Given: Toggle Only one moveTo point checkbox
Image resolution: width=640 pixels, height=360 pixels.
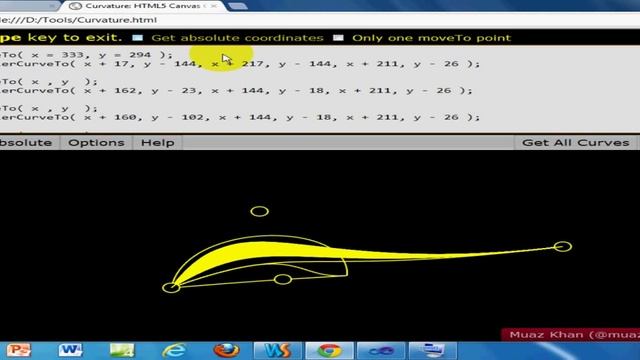Looking at the screenshot, I should tap(338, 38).
